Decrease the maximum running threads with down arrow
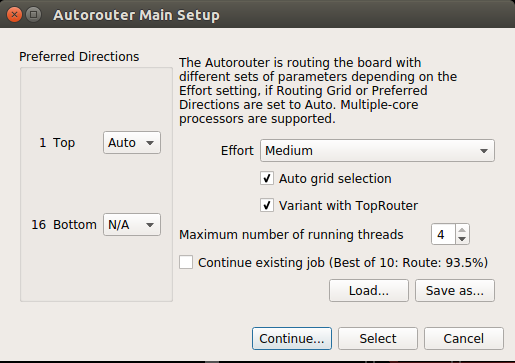The width and height of the screenshot is (515, 363). 462,239
